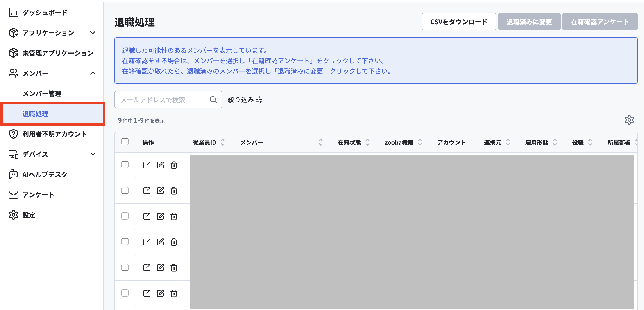Tick the third row checkbox
This screenshot has height=310, width=644.
coord(125,216)
